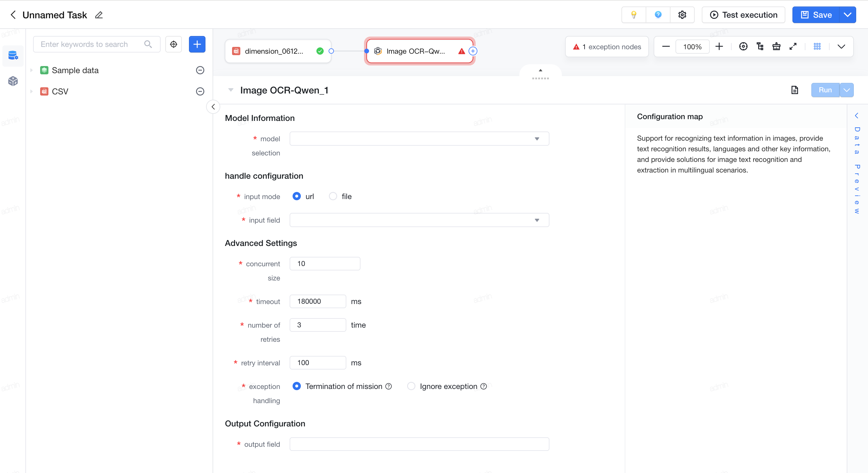The width and height of the screenshot is (868, 473).
Task: Open the blue help question icon
Action: [658, 15]
